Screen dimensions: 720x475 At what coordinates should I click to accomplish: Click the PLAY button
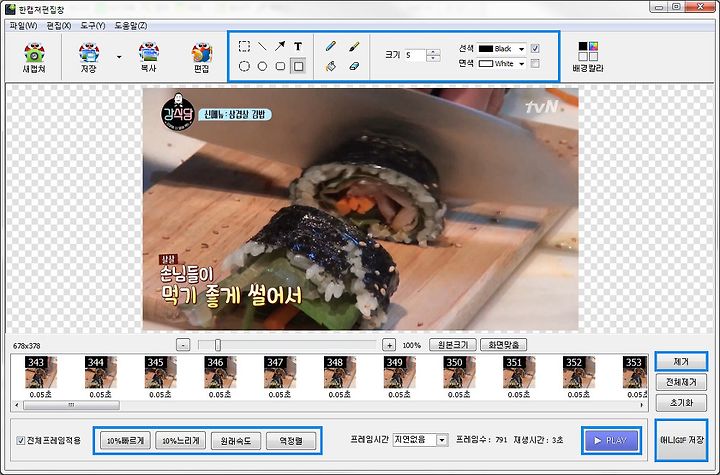611,441
